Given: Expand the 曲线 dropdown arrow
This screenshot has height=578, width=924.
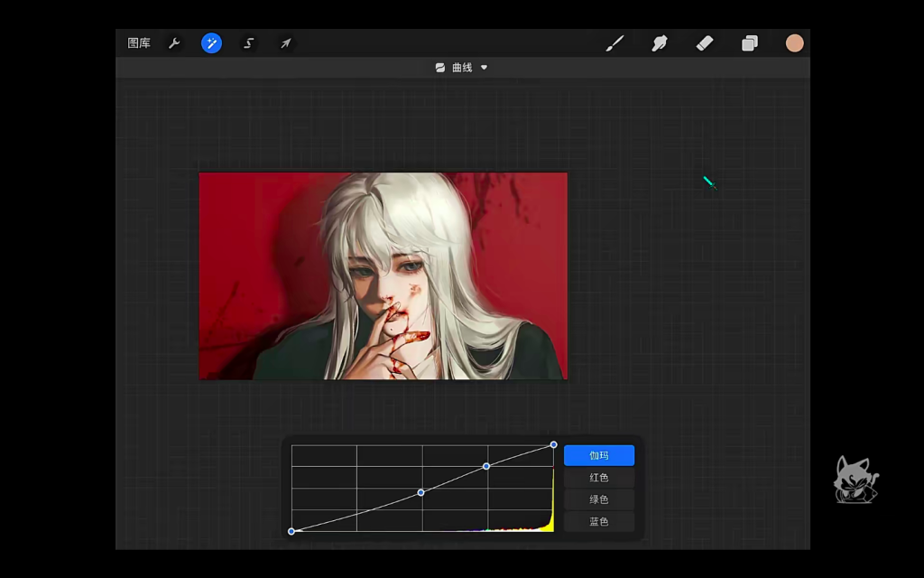Looking at the screenshot, I should point(484,68).
